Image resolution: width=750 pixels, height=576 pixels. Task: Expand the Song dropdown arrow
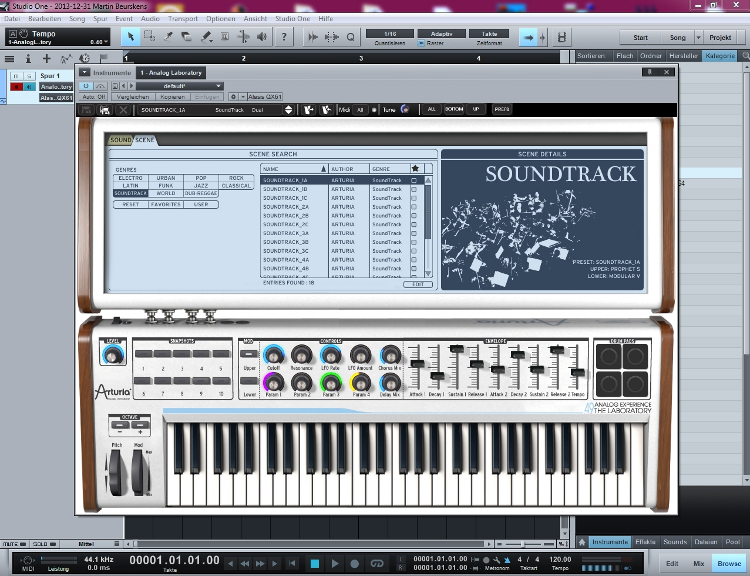(x=699, y=37)
